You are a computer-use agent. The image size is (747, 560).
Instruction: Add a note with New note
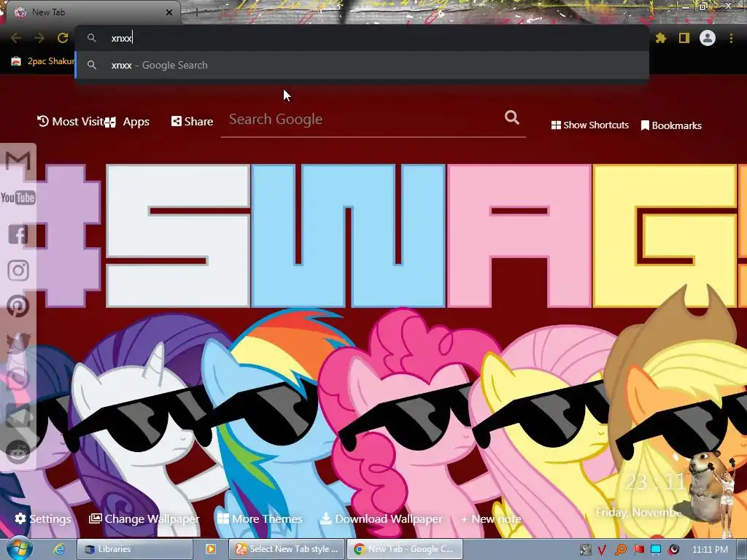point(491,519)
